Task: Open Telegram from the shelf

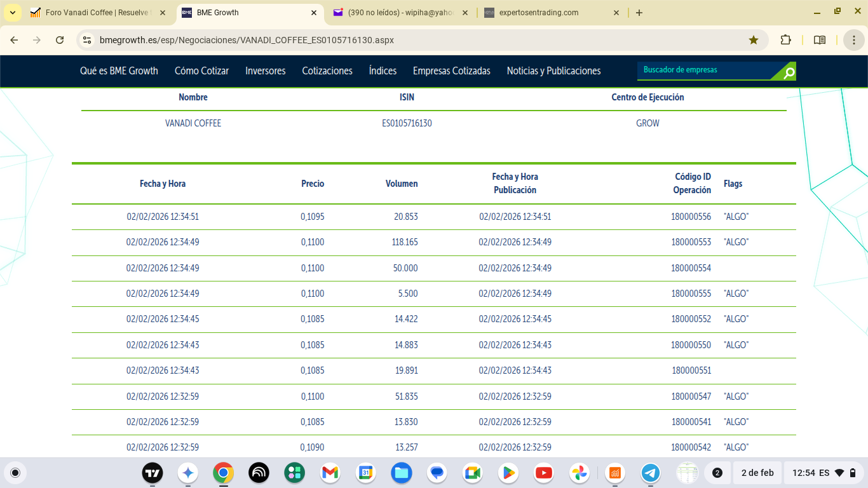Action: point(650,473)
